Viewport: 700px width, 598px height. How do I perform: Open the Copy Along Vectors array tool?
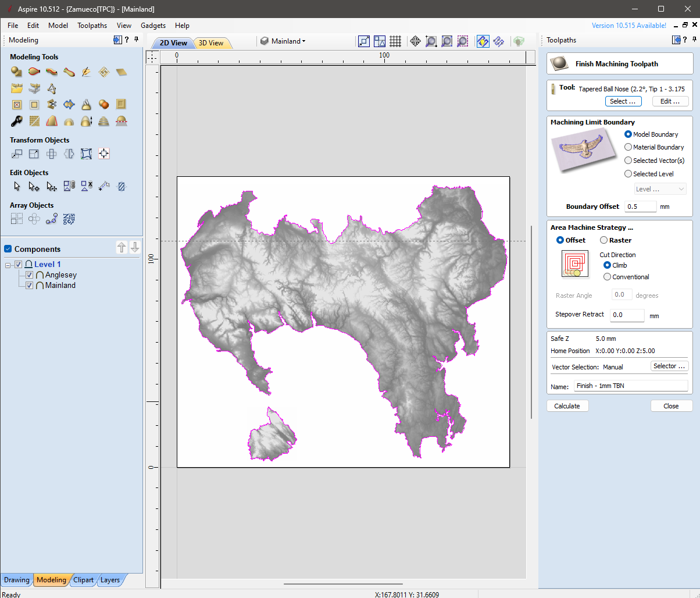pos(51,218)
